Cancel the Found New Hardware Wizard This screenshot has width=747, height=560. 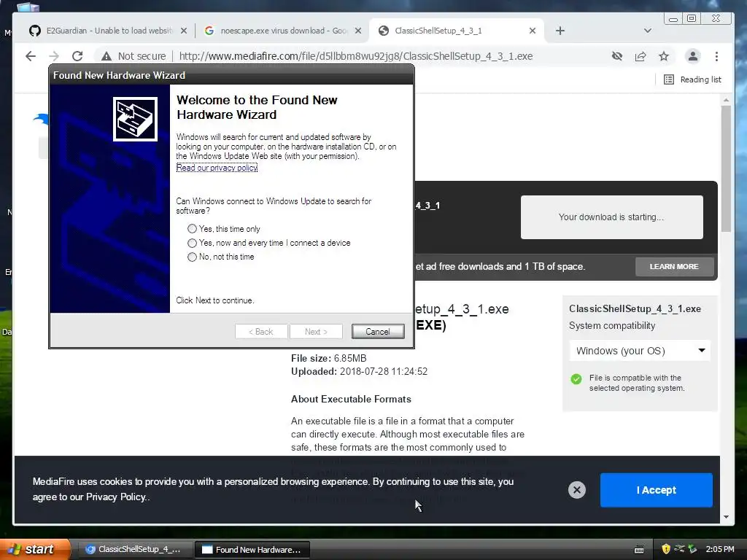click(x=378, y=332)
